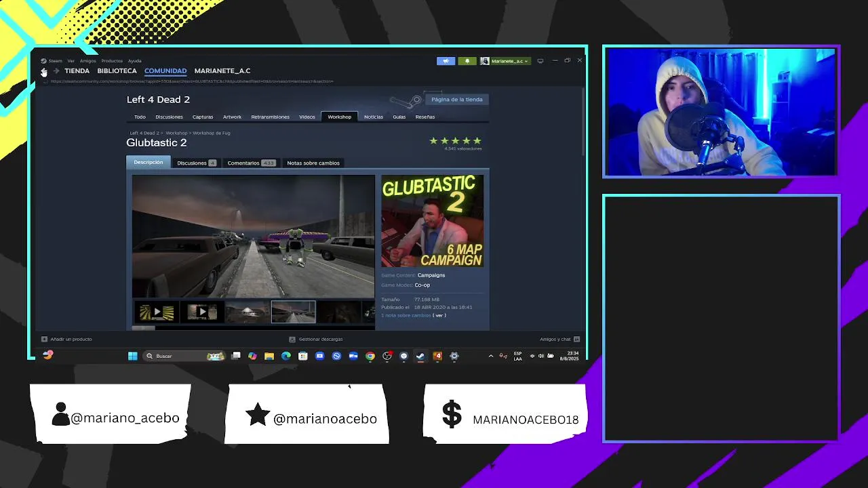Select the Workshop hub tab
This screenshot has width=868, height=488.
tap(340, 117)
